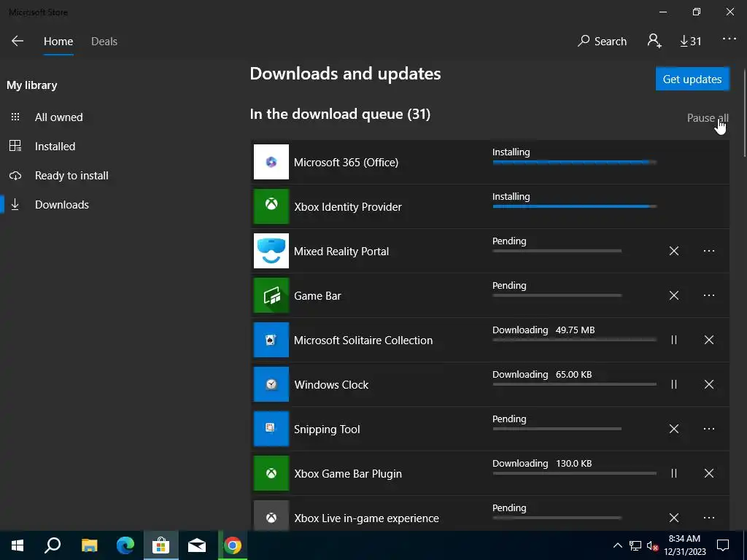Launch Microsoft Edge from the taskbar

125,545
